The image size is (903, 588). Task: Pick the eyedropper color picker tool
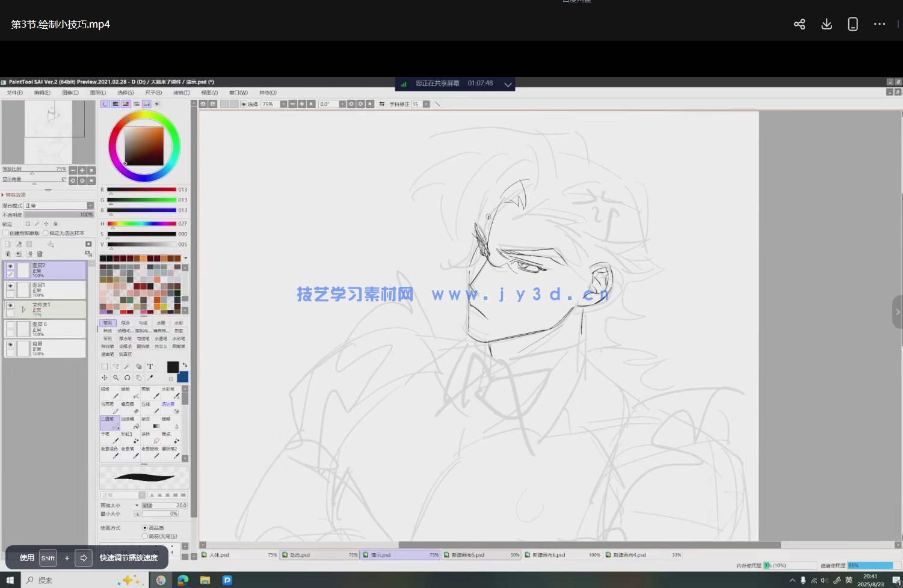coord(150,378)
